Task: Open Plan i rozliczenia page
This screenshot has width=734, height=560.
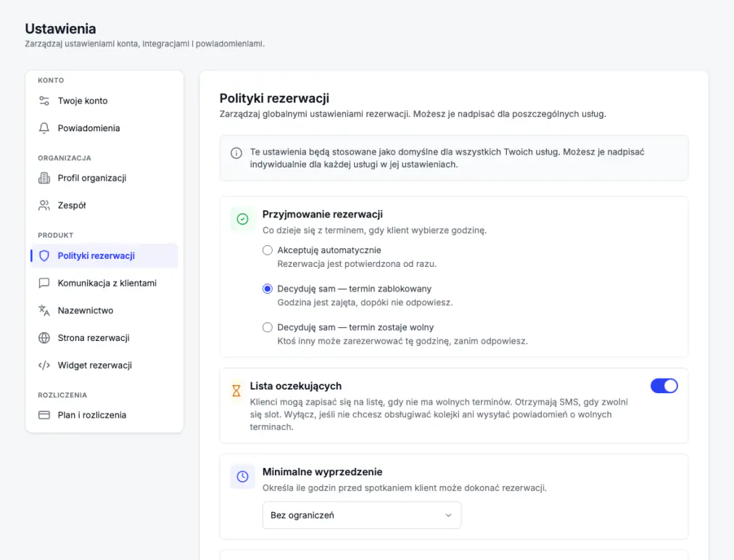Action: (x=104, y=415)
